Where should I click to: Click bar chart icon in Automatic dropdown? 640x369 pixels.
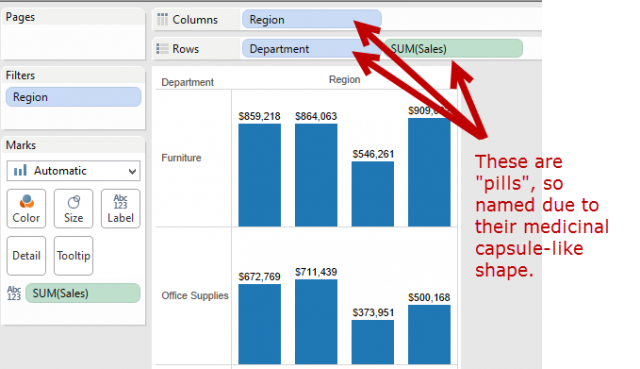pos(20,170)
